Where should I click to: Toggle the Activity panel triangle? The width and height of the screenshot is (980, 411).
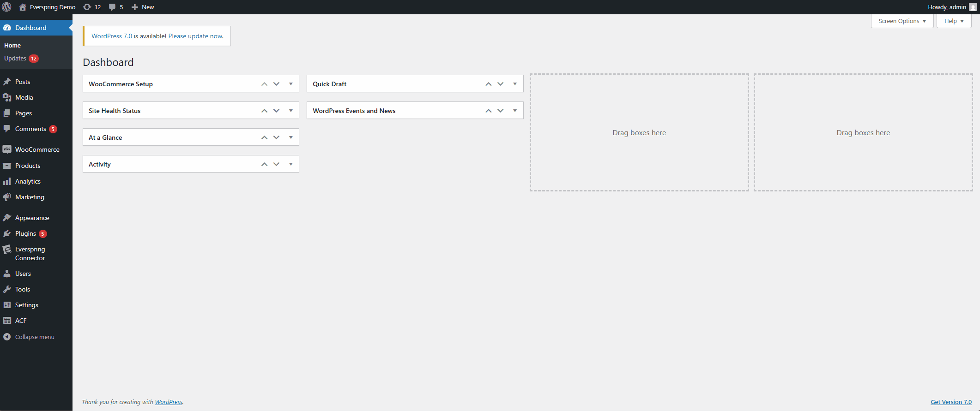291,164
